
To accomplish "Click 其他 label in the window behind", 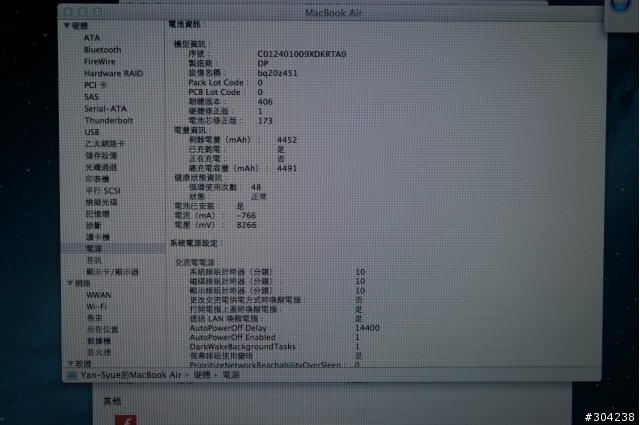I will coord(112,401).
